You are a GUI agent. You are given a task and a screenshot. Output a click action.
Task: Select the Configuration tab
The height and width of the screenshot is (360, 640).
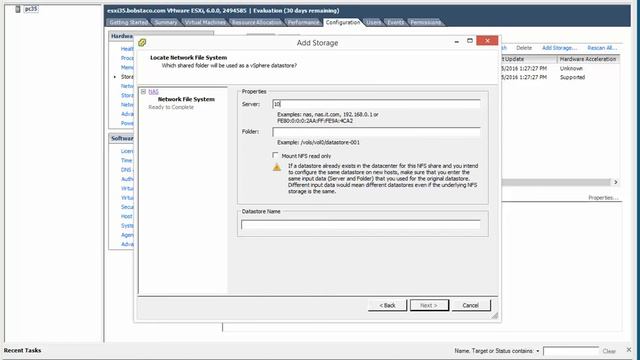(x=343, y=22)
